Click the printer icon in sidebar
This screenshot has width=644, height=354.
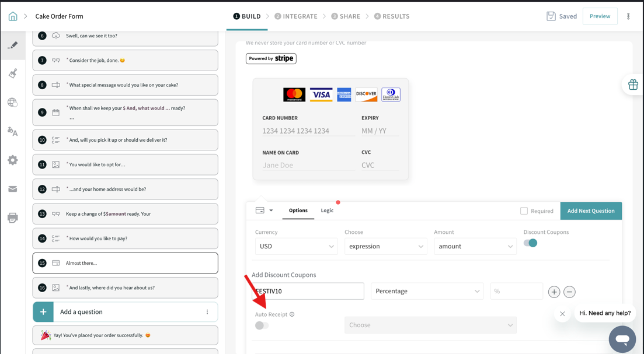(x=13, y=218)
